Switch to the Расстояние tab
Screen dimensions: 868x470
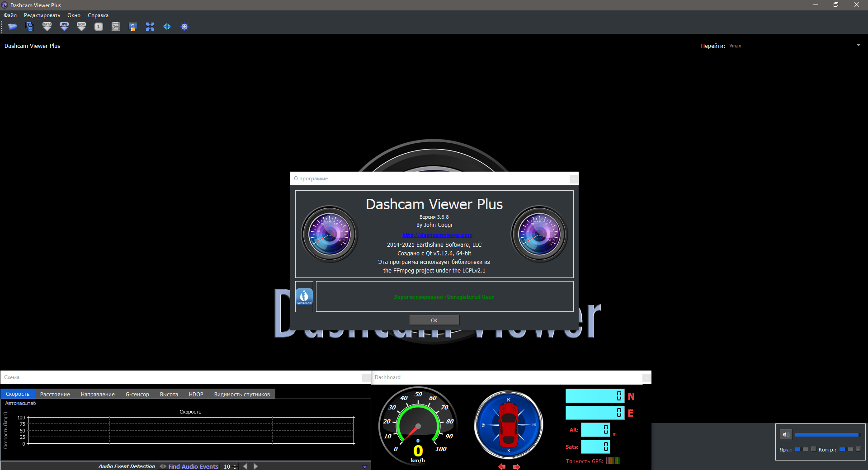pyautogui.click(x=55, y=394)
